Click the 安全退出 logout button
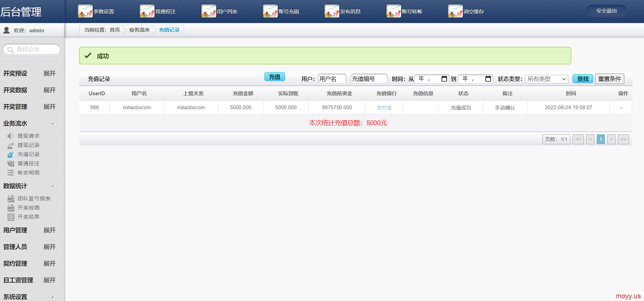Image resolution: width=644 pixels, height=301 pixels. [x=606, y=11]
